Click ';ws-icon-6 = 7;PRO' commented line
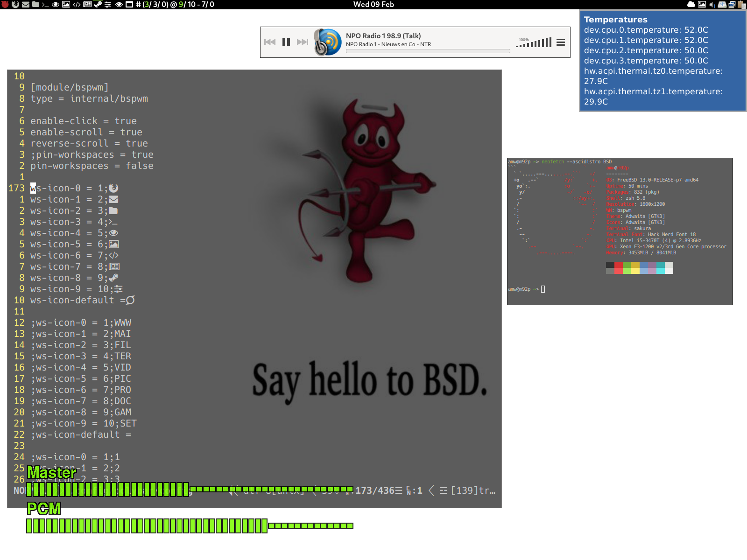747x560 pixels. [x=81, y=390]
